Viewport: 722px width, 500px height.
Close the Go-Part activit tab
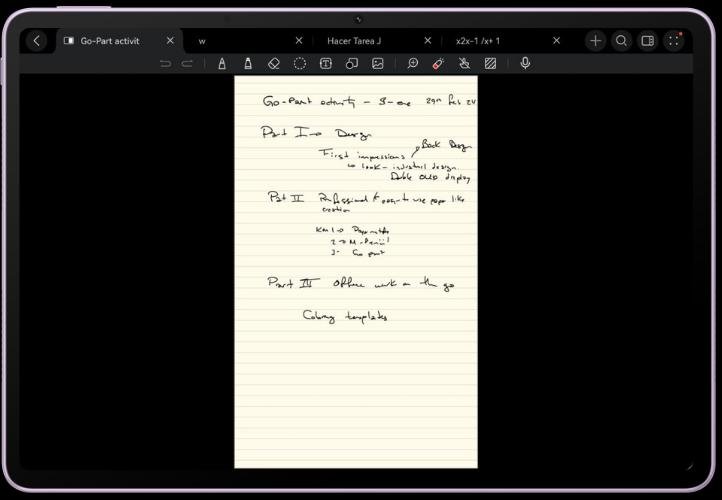[x=170, y=41]
